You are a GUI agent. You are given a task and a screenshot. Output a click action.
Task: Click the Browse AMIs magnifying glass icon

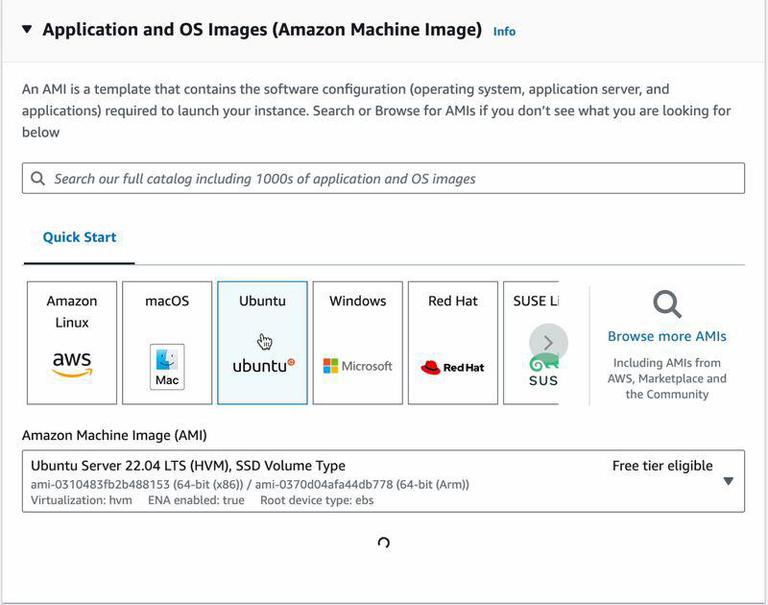[667, 304]
